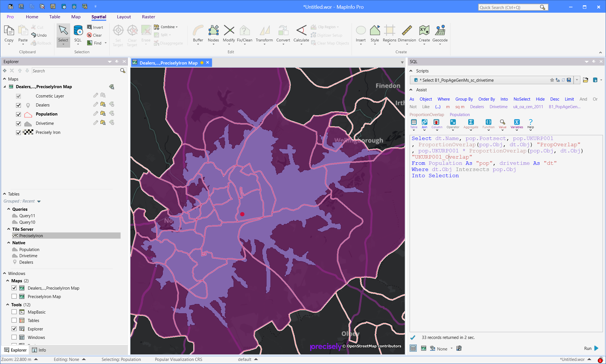Click the Dimension ruler tool
Screen dimensions: 606x364
pos(407,31)
